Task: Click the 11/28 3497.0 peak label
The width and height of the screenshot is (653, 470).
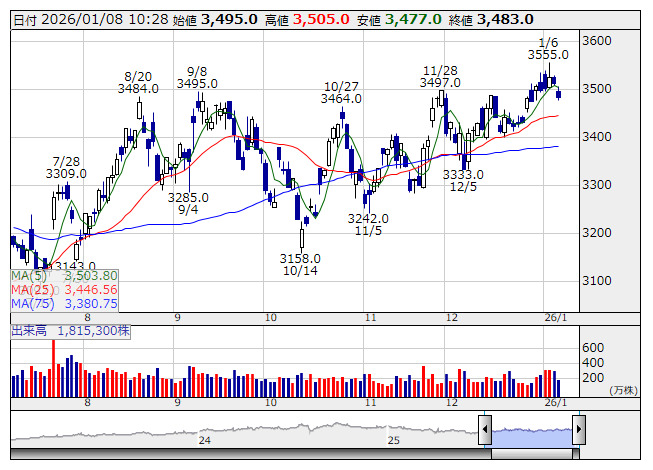Action: [x=440, y=77]
